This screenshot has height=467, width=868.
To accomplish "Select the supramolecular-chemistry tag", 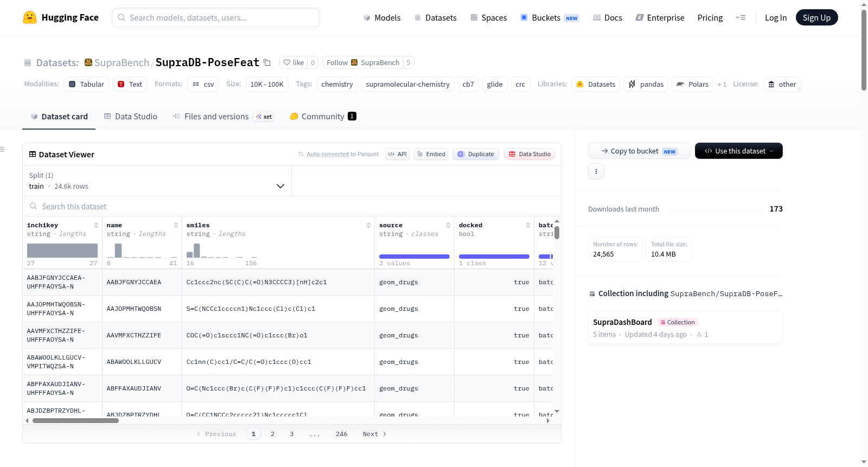I will [408, 84].
